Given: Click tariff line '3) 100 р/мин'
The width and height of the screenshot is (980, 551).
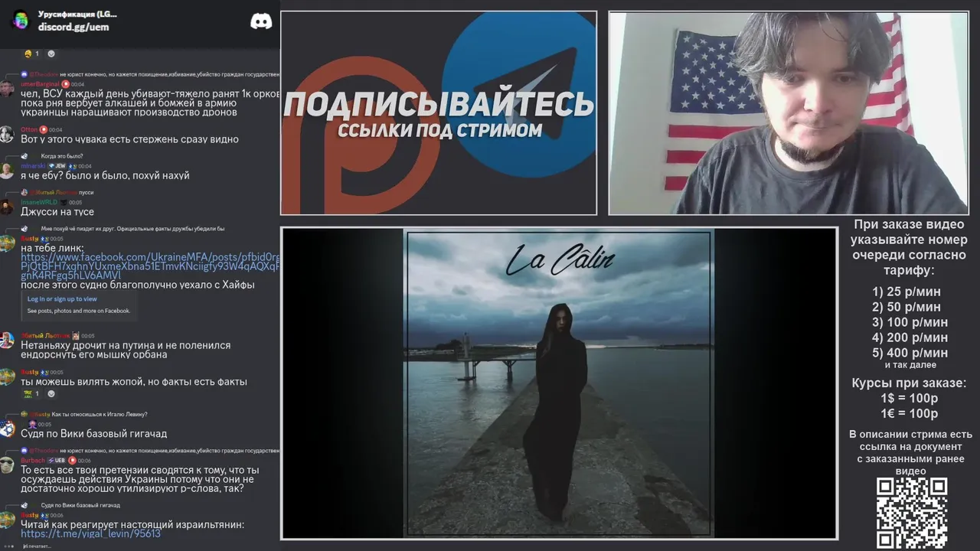Looking at the screenshot, I should tap(910, 322).
